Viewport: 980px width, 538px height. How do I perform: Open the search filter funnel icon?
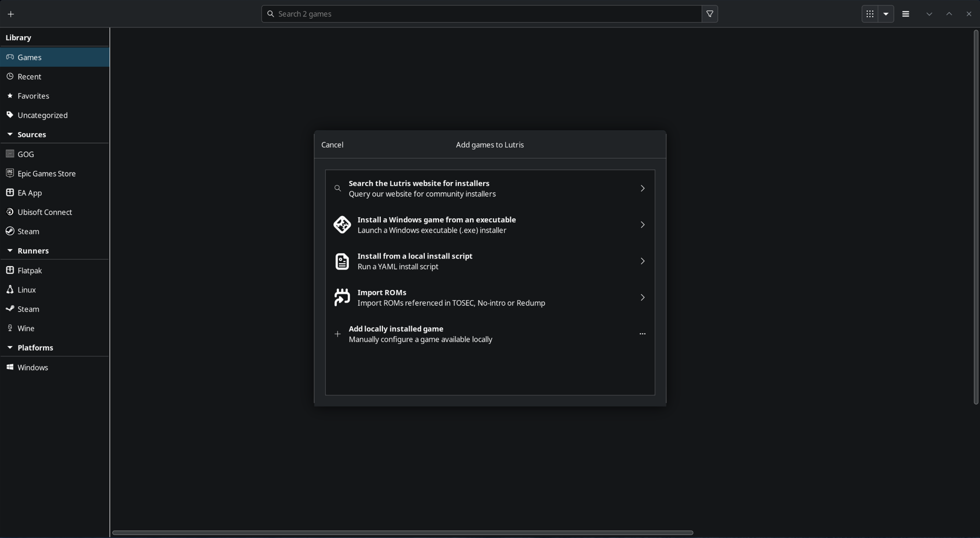point(710,14)
